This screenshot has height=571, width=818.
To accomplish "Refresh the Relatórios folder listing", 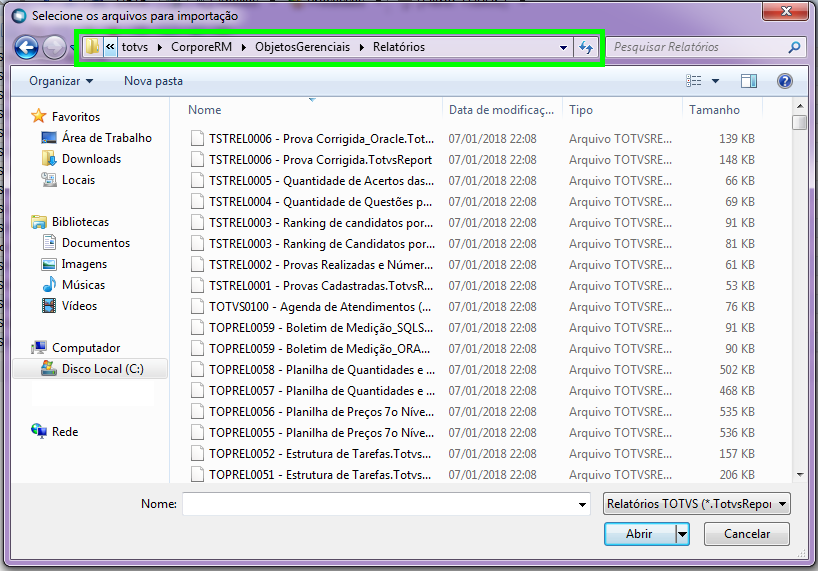I will point(586,47).
